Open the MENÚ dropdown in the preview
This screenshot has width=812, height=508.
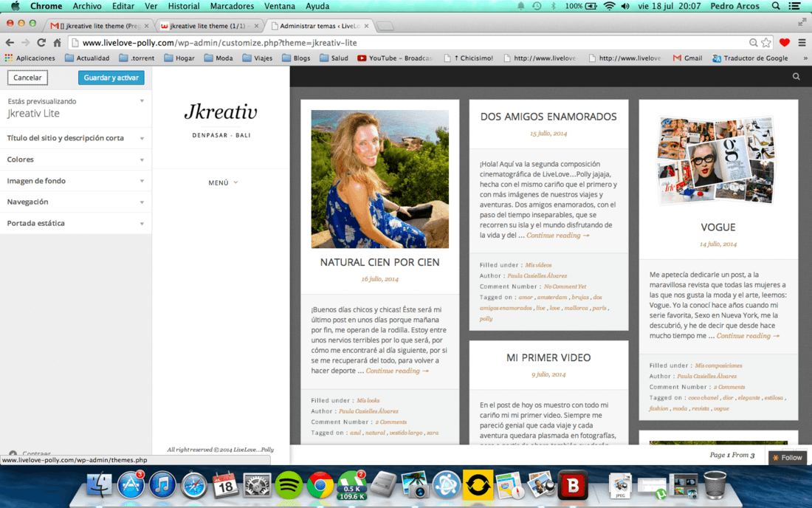click(x=223, y=183)
